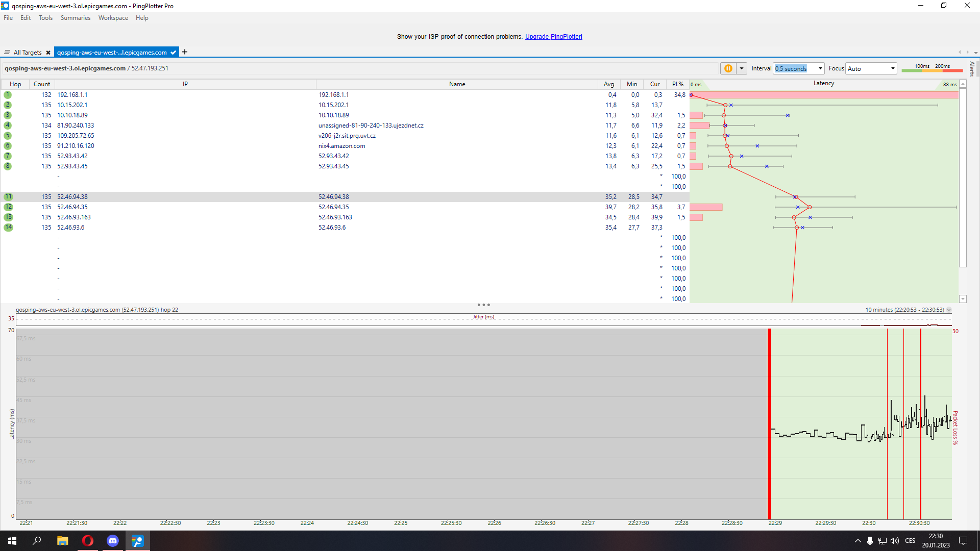The height and width of the screenshot is (551, 980).
Task: Sort hops by the PL% column header
Action: click(x=677, y=84)
